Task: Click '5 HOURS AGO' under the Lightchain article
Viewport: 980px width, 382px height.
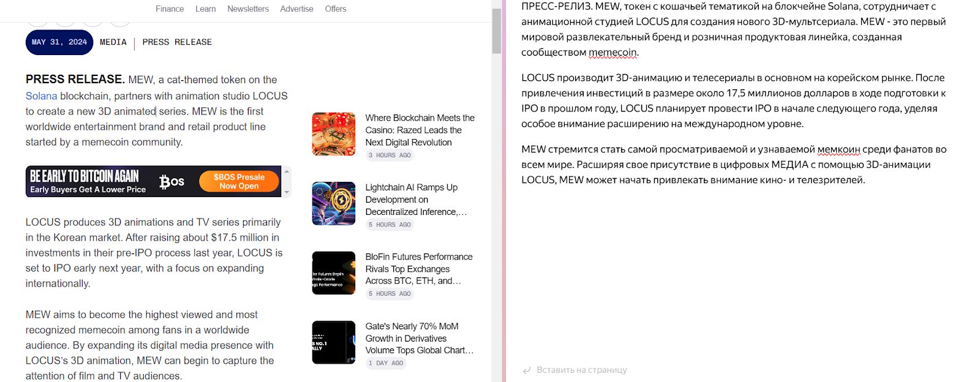Action: pyautogui.click(x=390, y=225)
